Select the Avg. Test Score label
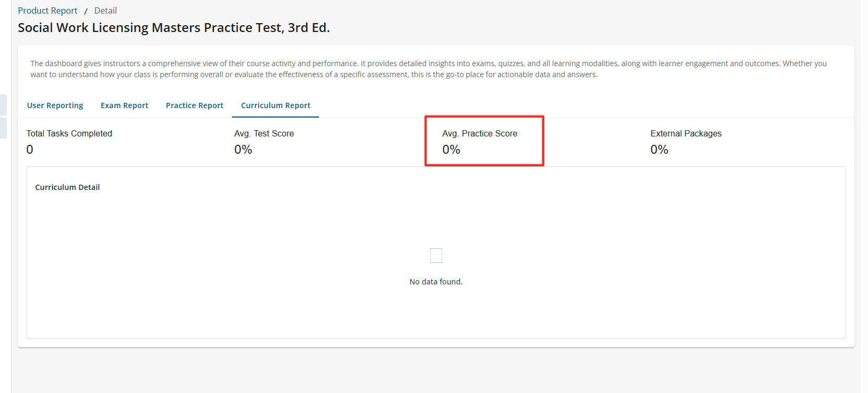Screen dimensions: 868x393 (x=264, y=134)
